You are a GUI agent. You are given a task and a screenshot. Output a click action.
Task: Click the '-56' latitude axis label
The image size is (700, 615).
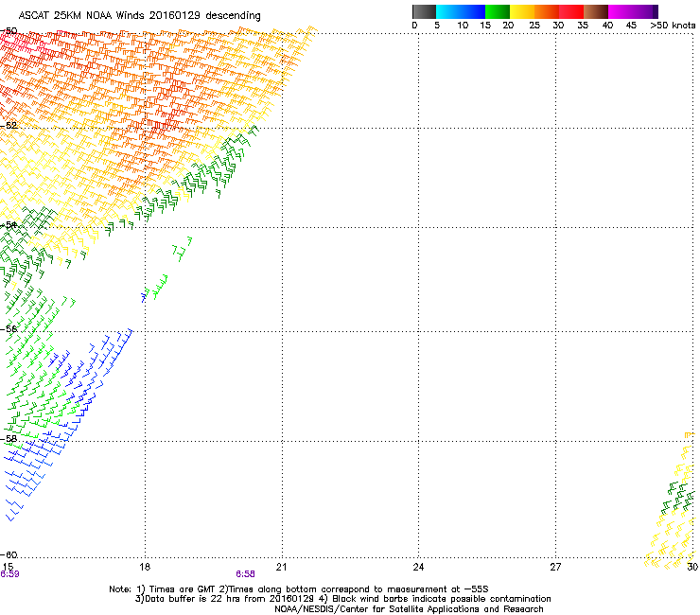(x=9, y=328)
